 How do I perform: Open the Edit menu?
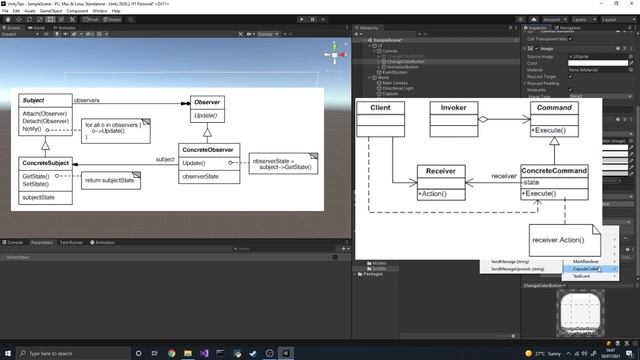16,11
